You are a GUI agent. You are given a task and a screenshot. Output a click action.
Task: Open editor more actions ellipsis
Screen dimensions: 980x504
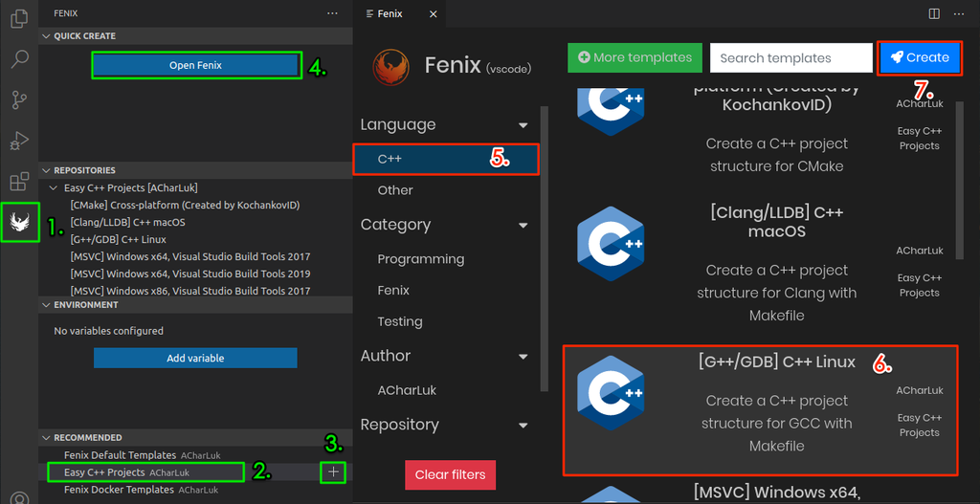pyautogui.click(x=960, y=13)
